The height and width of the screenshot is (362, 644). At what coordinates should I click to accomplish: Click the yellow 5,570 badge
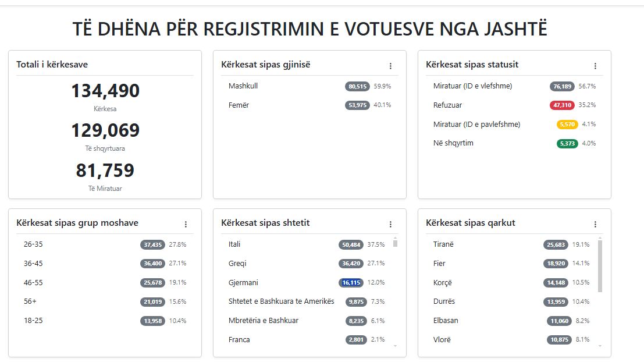pos(567,125)
